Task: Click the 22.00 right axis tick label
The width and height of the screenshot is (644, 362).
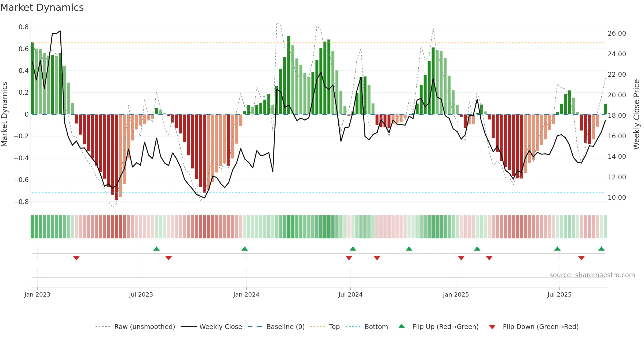Action: coord(617,75)
